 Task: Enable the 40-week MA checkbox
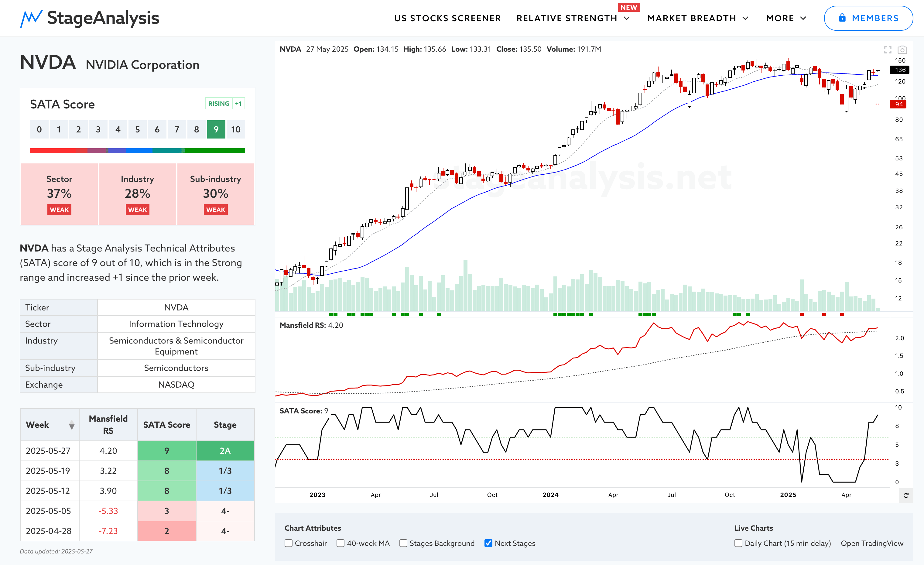coord(341,543)
